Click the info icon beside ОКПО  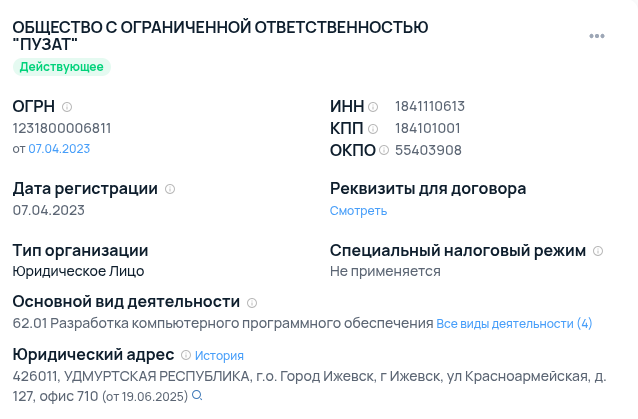[x=384, y=151]
